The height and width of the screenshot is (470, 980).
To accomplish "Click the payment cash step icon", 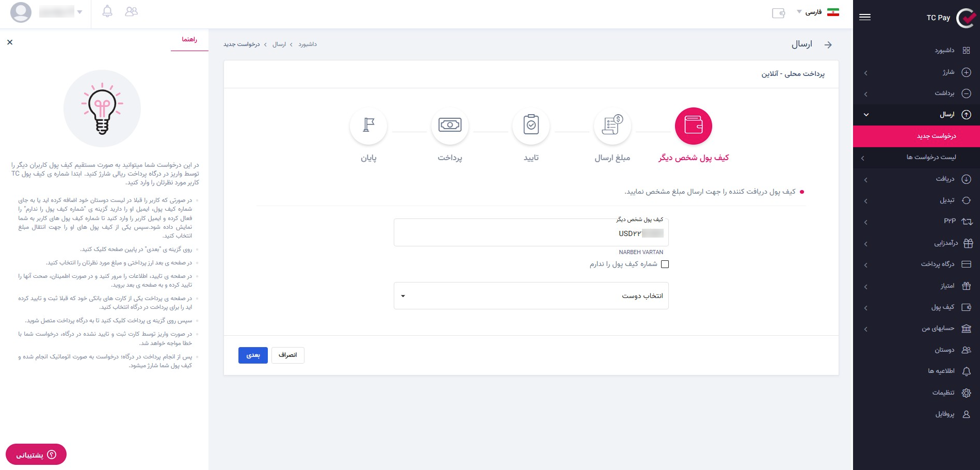I will [449, 126].
